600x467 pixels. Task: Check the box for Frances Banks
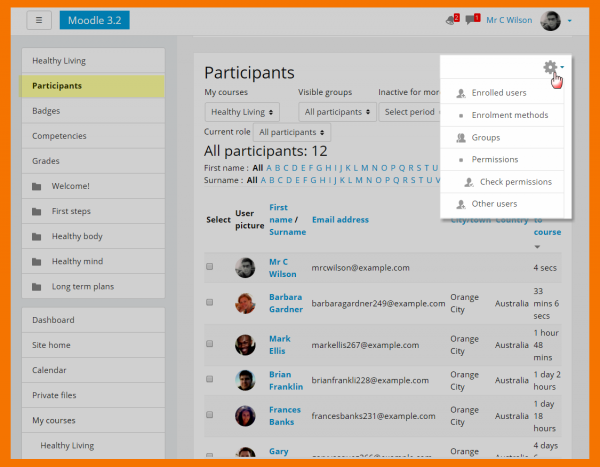(210, 415)
